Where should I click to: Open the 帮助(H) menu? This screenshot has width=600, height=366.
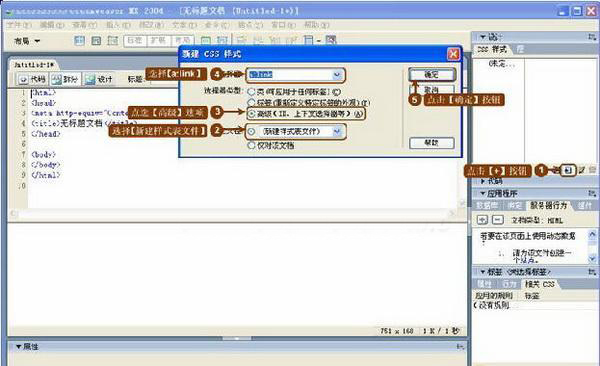pos(317,25)
